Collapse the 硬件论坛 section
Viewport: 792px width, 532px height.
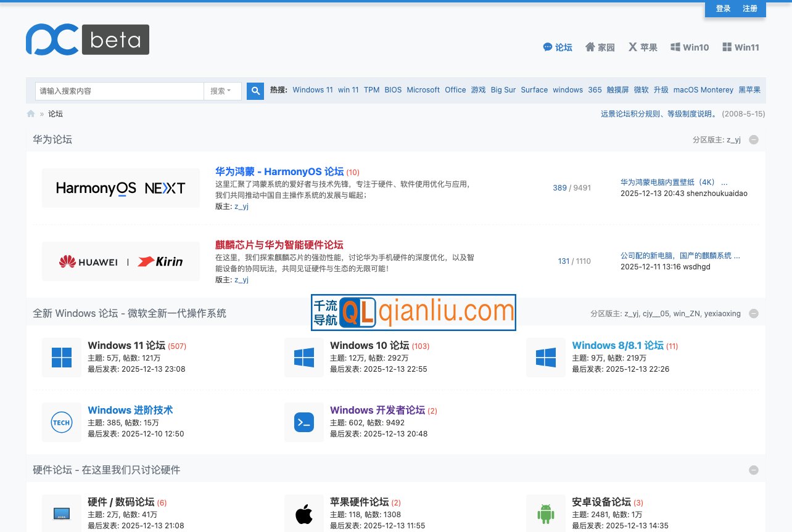click(x=753, y=470)
